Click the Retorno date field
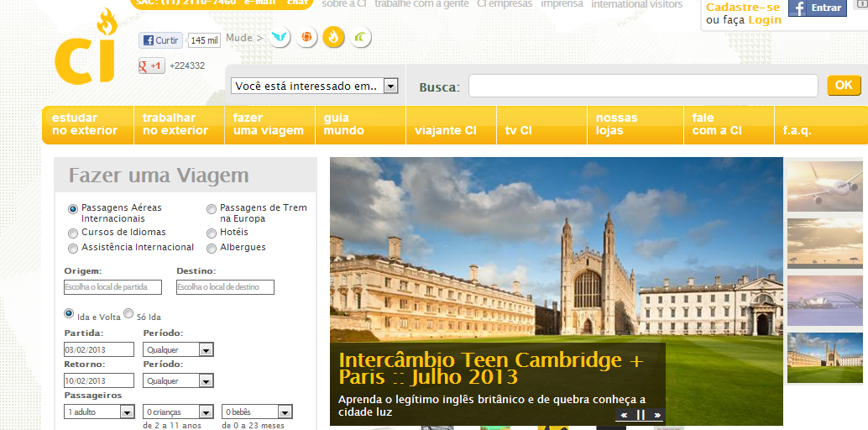The width and height of the screenshot is (868, 430). [x=99, y=380]
